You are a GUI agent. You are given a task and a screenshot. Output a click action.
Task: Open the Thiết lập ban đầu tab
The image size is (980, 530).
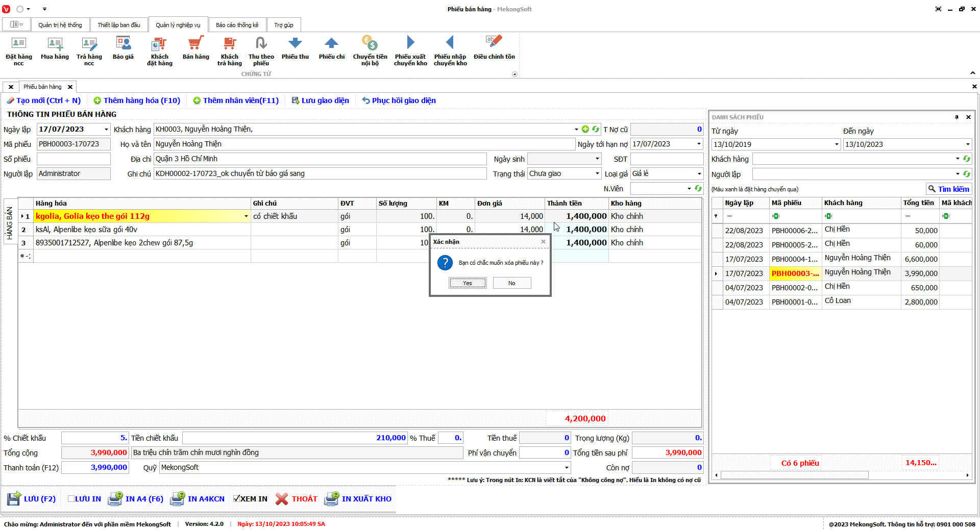(x=119, y=25)
